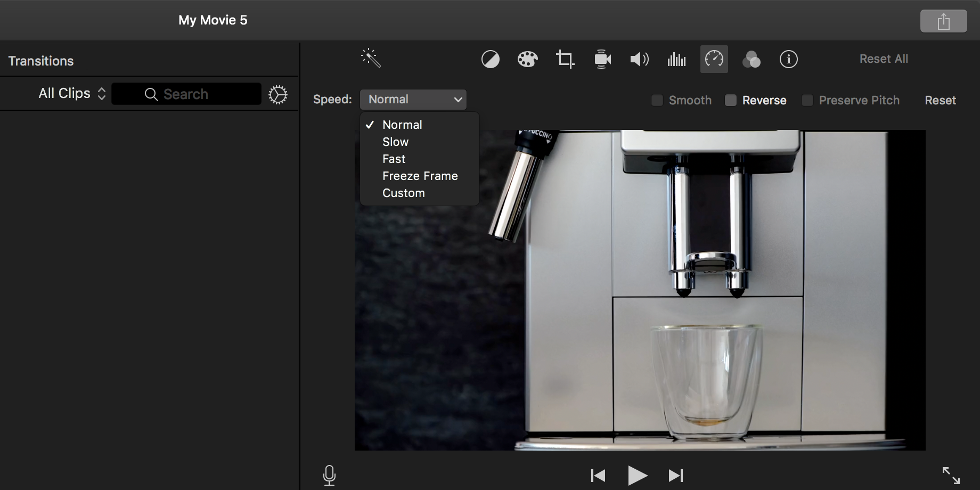Open the Noise Reduction and Equalizer panel
This screenshot has width=980, height=490.
click(x=676, y=59)
